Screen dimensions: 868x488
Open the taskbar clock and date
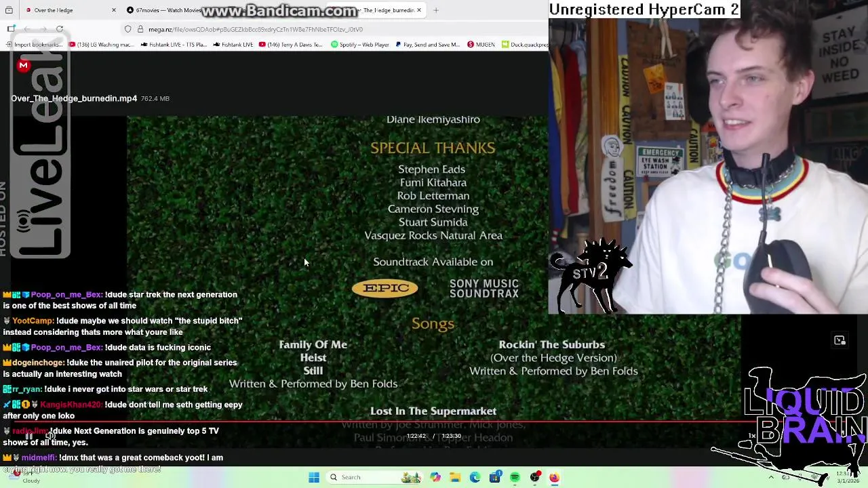848,477
